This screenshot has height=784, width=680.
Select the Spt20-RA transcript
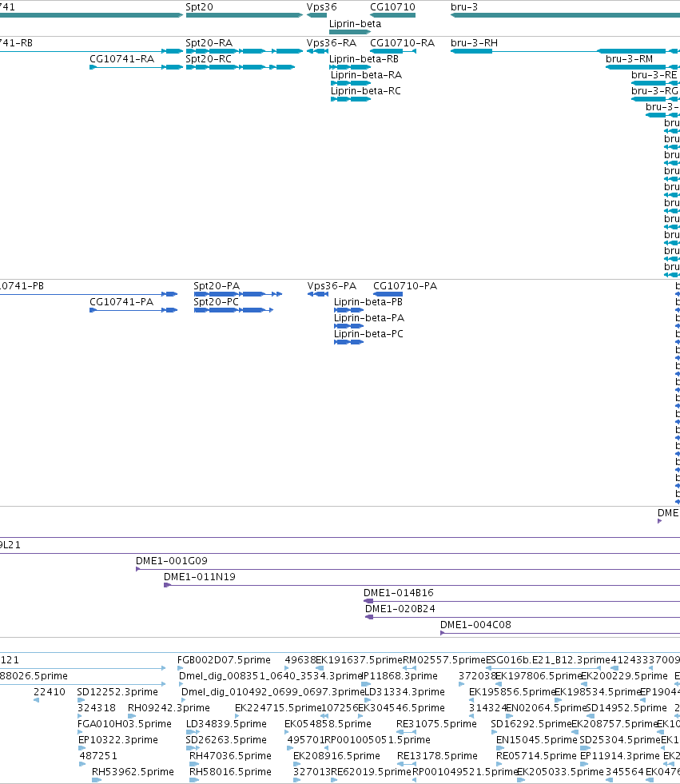point(245,51)
